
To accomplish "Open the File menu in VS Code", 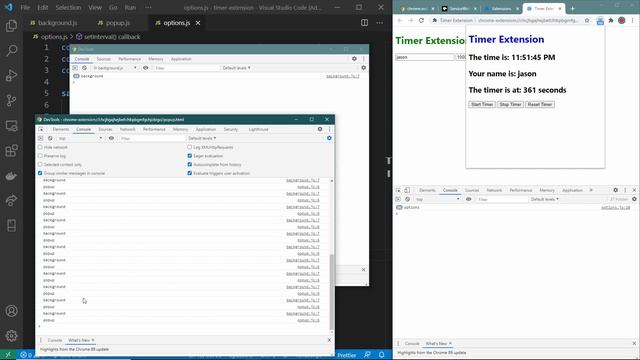I will point(25,7).
